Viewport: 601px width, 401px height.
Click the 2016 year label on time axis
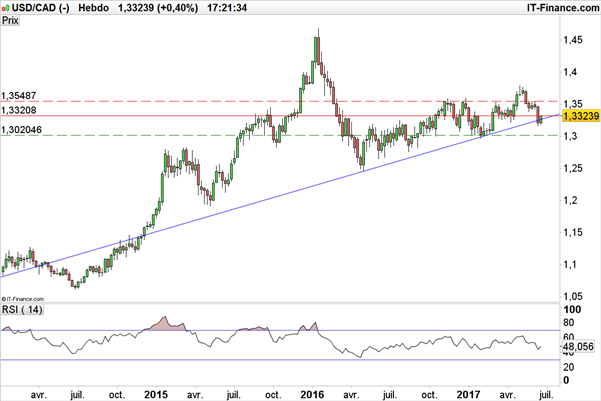312,394
